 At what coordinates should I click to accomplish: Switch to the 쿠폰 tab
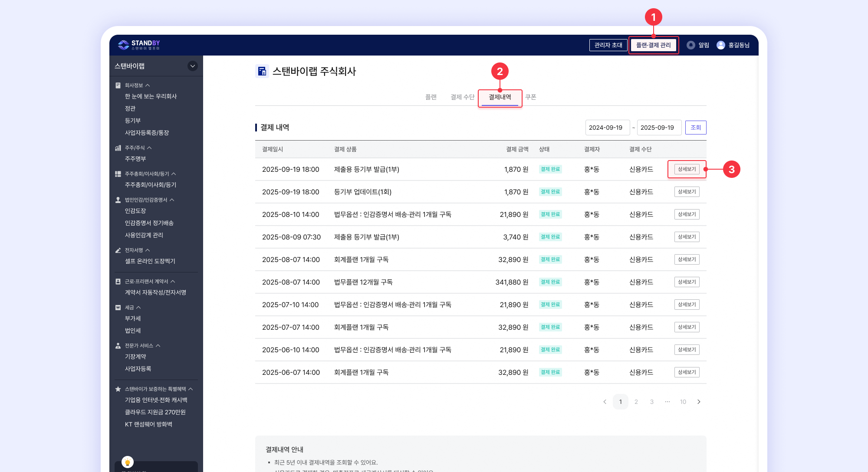(530, 97)
